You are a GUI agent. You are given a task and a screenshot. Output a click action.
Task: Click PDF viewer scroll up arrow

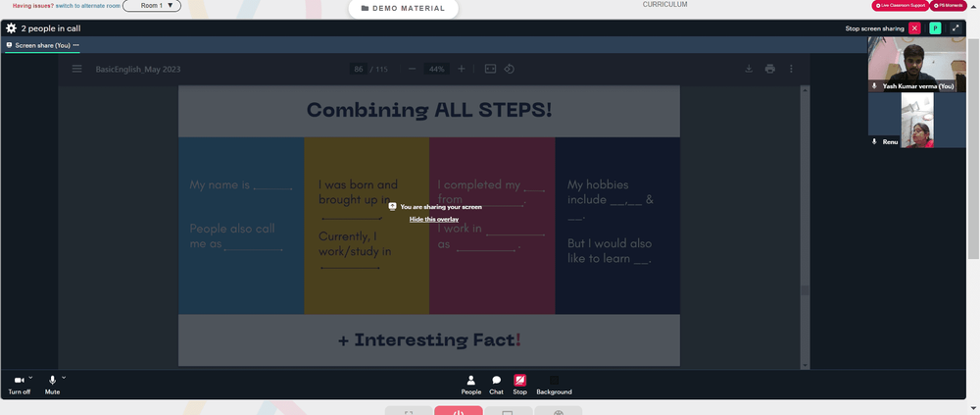click(x=805, y=90)
